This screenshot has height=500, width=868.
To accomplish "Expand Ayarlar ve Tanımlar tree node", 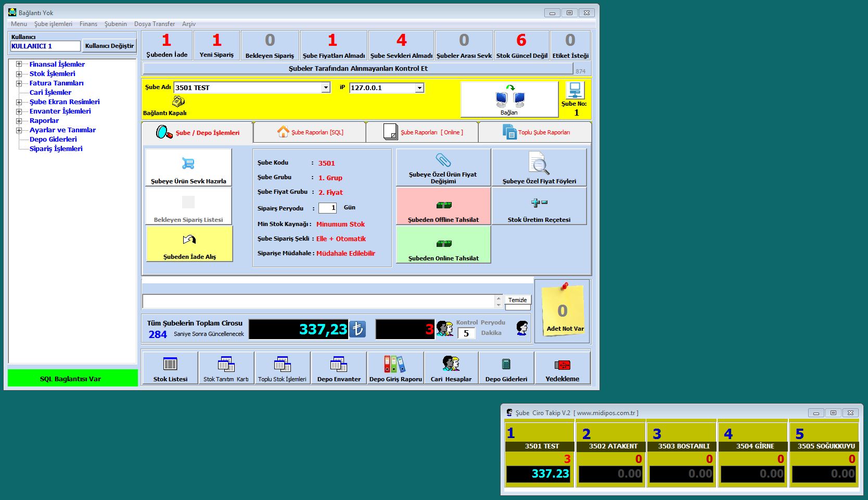I will click(19, 130).
